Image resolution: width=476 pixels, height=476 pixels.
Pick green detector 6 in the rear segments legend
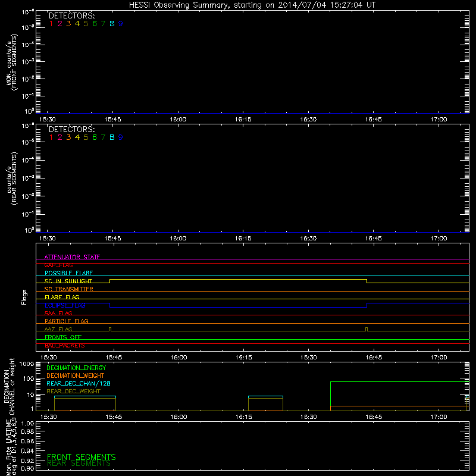click(95, 137)
